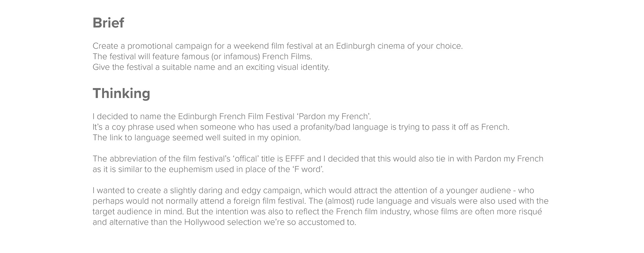Click the line 'The link to language seemed'
Viewport: 644px width, 253px height.
pyautogui.click(x=197, y=138)
